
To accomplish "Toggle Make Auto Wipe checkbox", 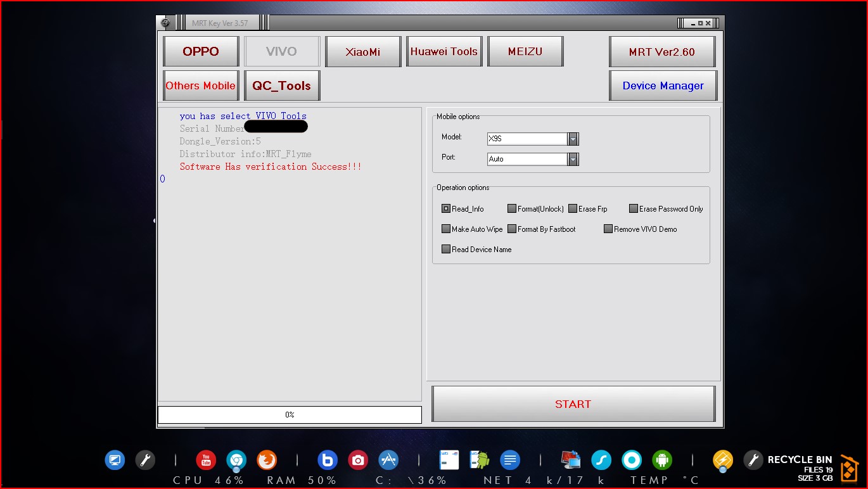I will point(446,229).
